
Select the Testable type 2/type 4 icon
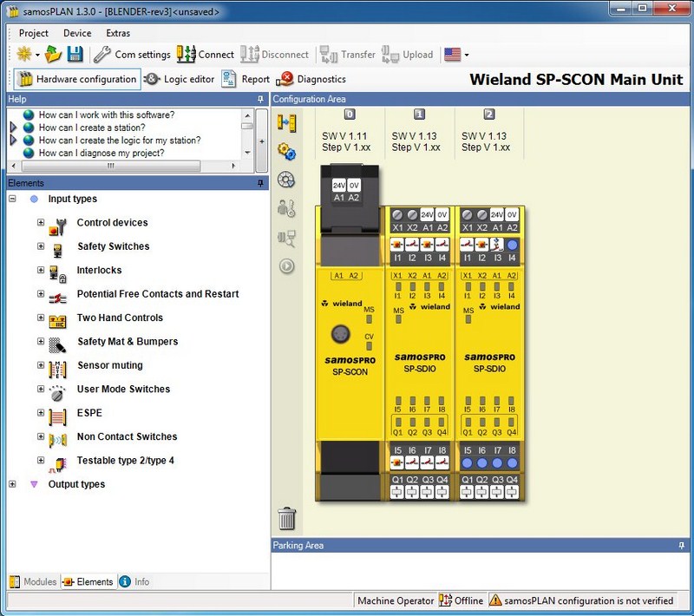tap(57, 465)
